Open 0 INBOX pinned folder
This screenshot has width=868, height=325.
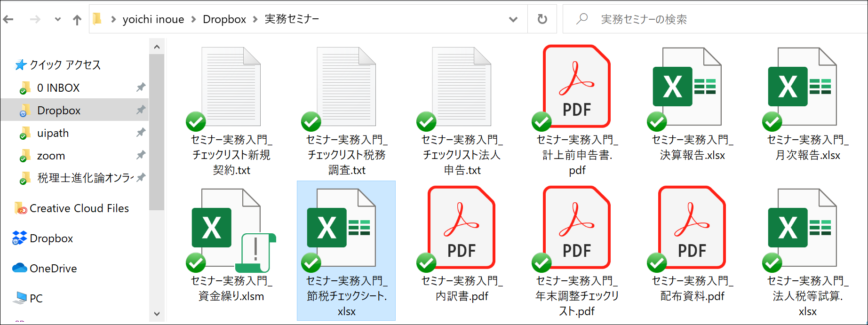tap(58, 88)
